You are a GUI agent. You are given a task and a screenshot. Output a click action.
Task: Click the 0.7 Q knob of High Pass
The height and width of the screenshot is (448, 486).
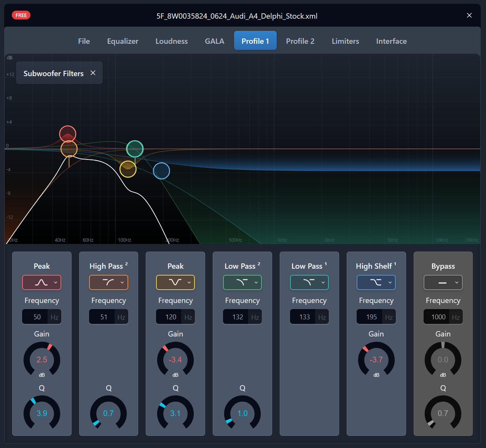tap(108, 413)
